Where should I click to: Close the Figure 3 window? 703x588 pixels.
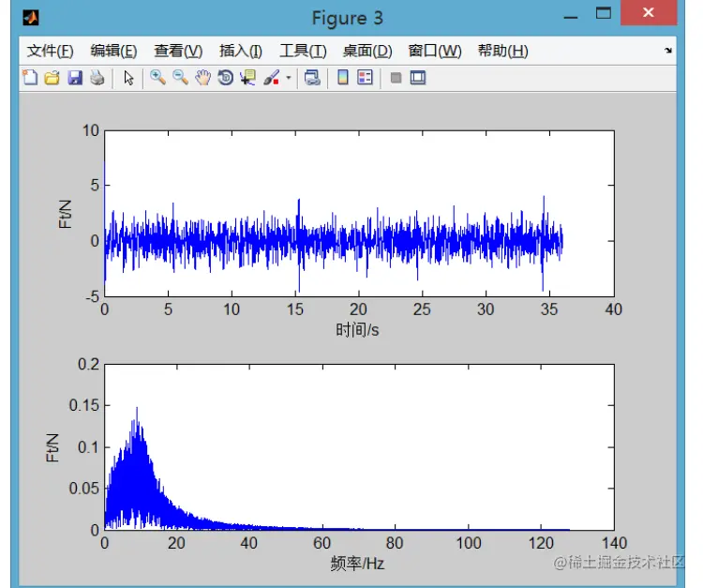(x=649, y=12)
